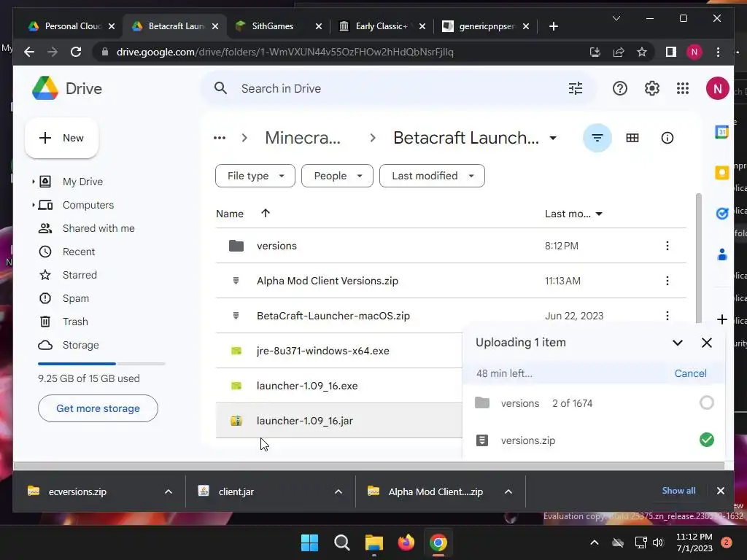Open Betacraft Launcher folder dropdown menu
The image size is (747, 560).
(x=553, y=138)
